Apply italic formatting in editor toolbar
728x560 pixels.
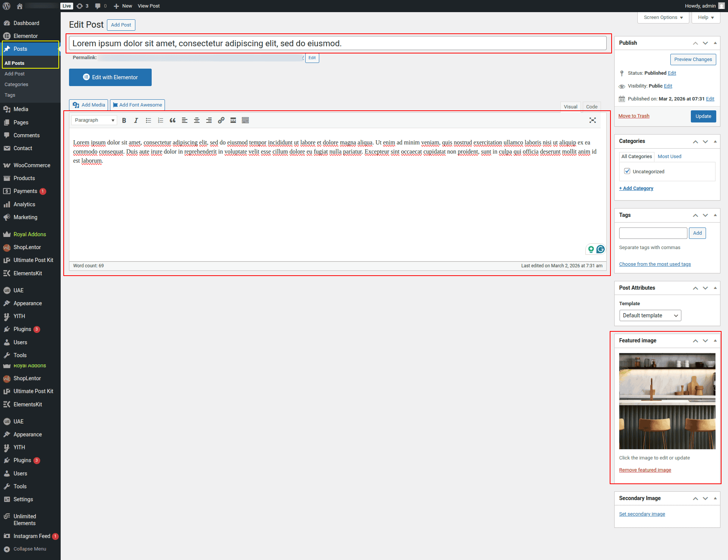[136, 120]
